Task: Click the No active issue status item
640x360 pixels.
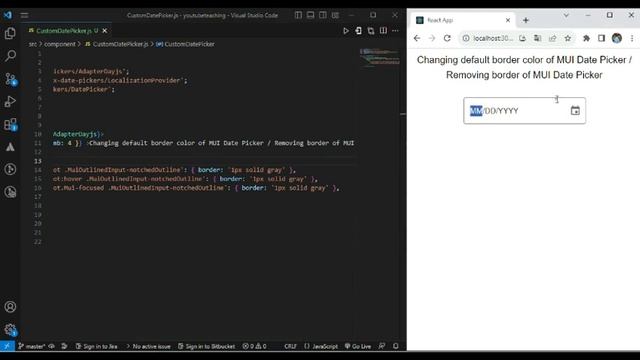Action: [x=148, y=346]
